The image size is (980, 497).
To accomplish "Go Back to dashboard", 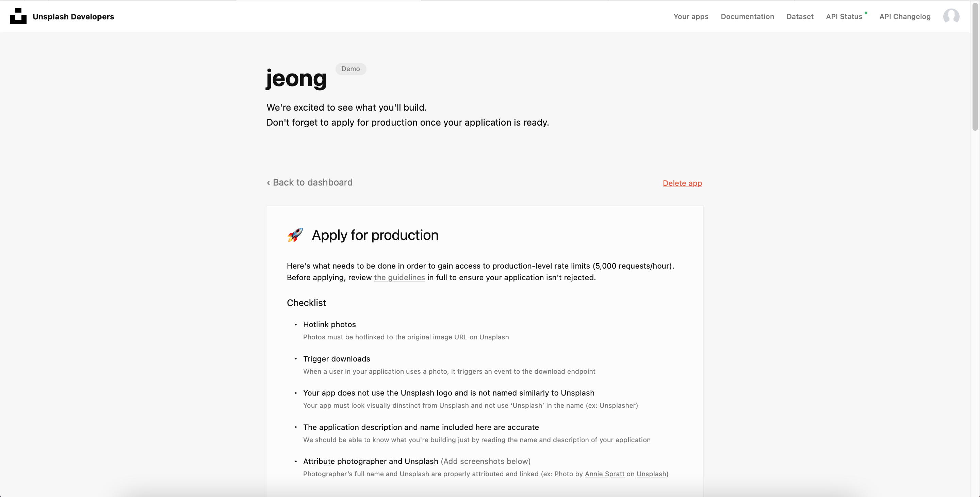I will click(310, 182).
